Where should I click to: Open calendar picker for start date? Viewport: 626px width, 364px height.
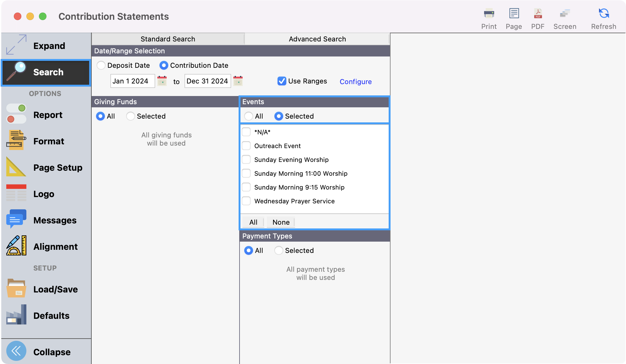162,81
